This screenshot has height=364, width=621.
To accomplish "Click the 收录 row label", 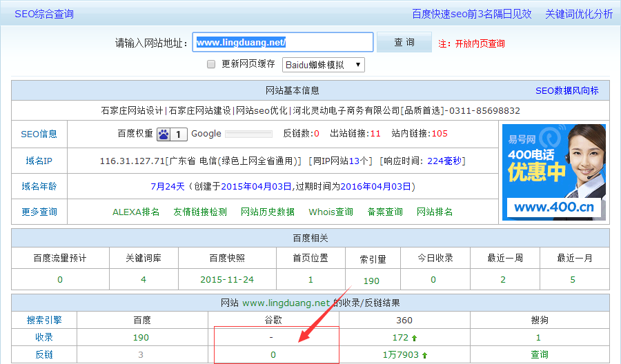I will 44,337.
